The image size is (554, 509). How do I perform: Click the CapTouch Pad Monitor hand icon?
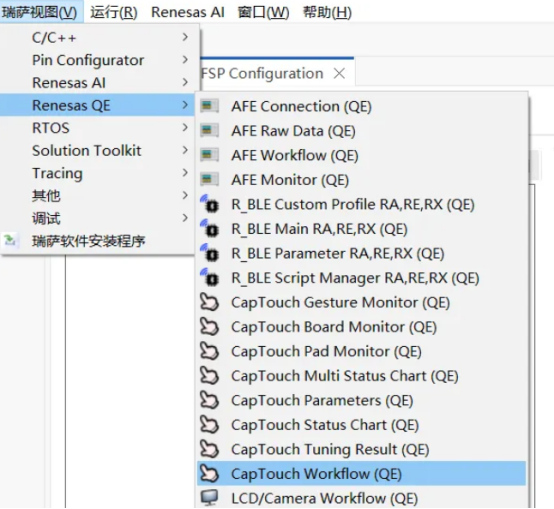click(x=210, y=351)
